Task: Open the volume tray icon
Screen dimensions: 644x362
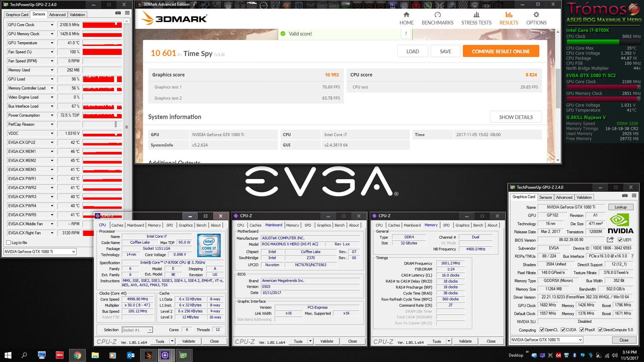Action: click(x=614, y=355)
